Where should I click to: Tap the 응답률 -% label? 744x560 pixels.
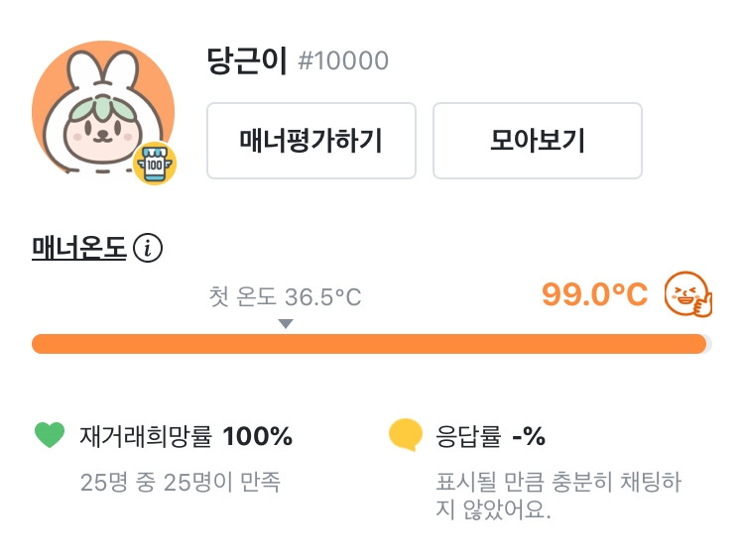click(490, 436)
